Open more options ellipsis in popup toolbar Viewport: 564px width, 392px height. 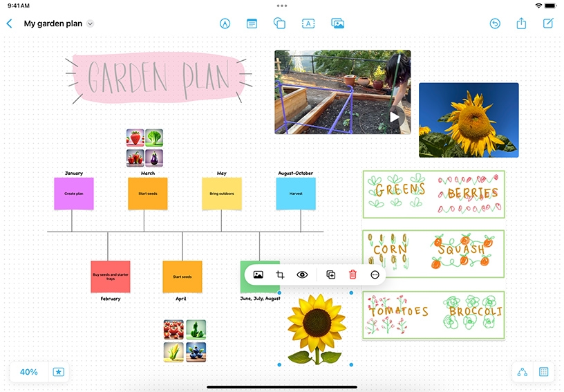[x=375, y=274]
